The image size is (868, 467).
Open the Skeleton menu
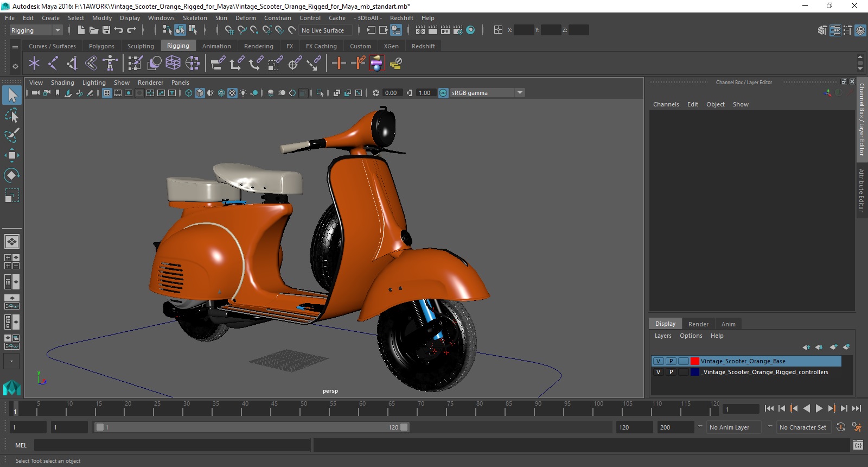point(195,18)
